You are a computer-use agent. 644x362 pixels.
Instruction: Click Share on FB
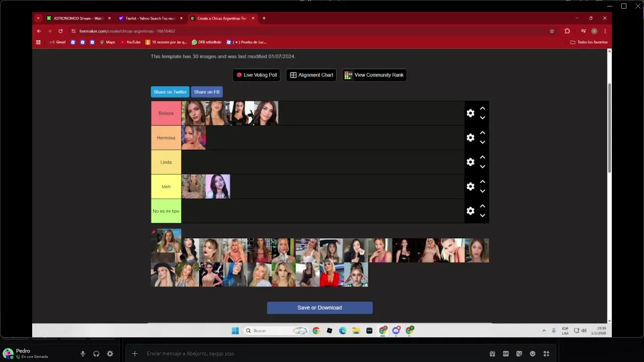click(207, 92)
